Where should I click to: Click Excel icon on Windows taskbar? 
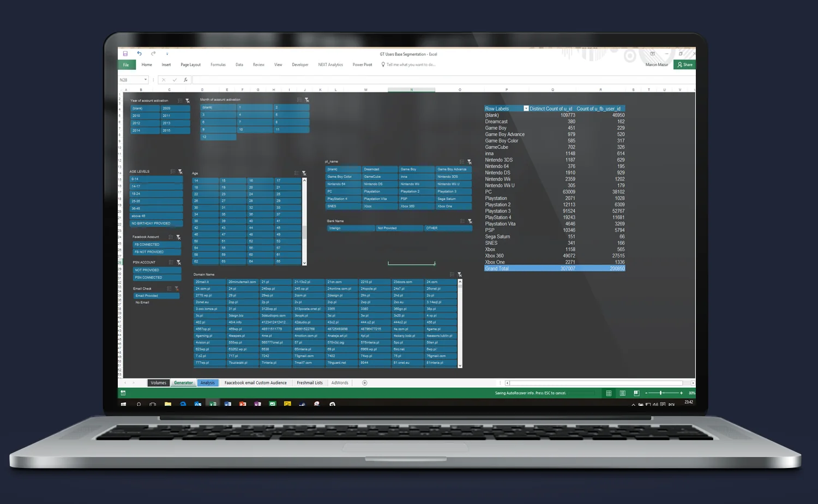click(213, 405)
